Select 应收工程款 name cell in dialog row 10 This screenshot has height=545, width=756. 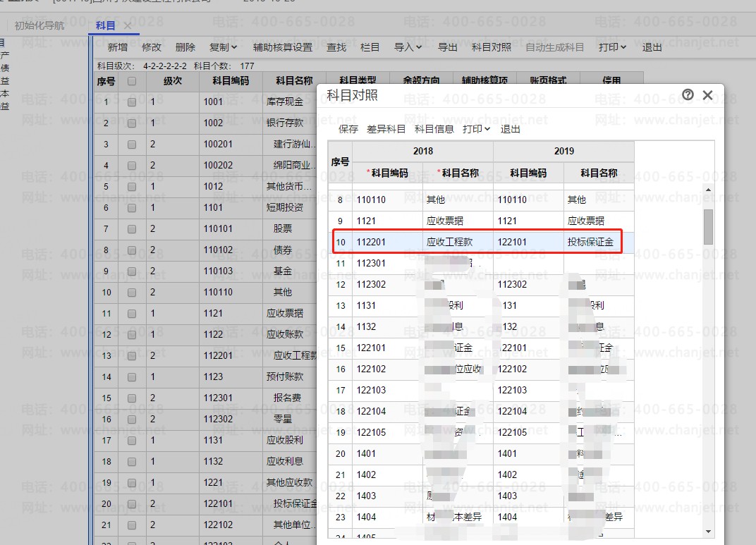pyautogui.click(x=458, y=242)
